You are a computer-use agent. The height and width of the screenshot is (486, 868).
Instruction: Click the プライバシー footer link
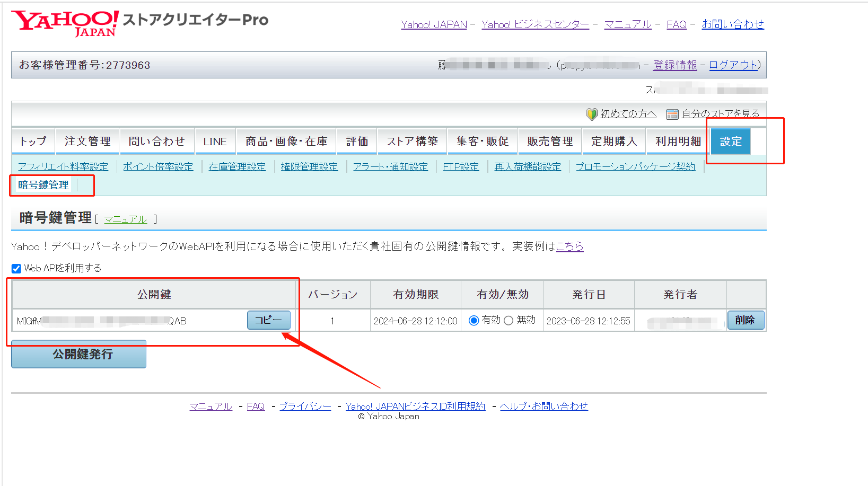pos(305,407)
